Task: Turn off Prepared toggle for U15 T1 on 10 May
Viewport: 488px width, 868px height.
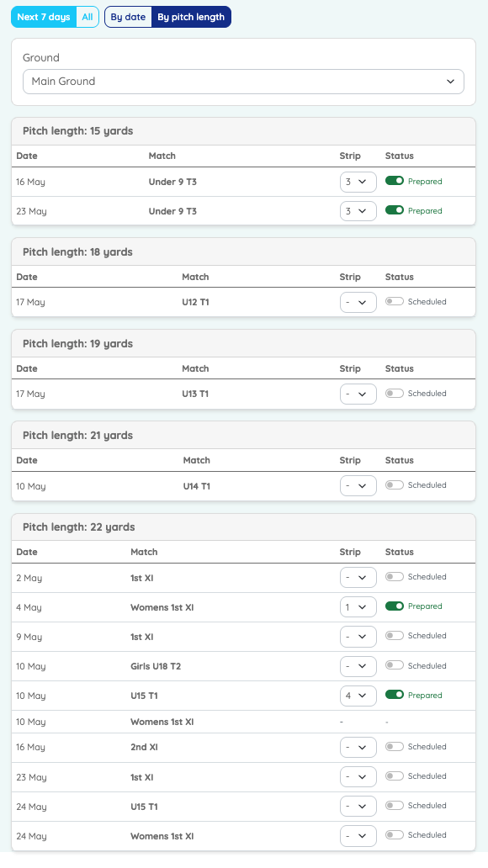Action: tap(394, 695)
